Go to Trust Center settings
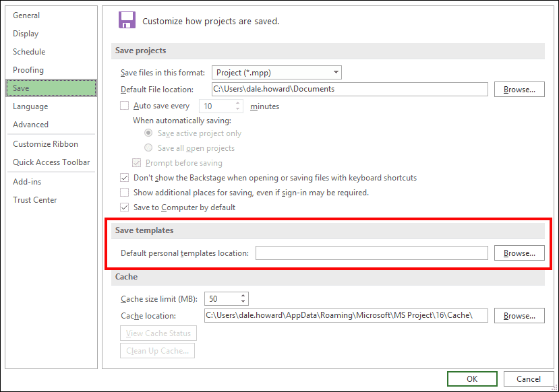The width and height of the screenshot is (559, 392). (x=35, y=200)
